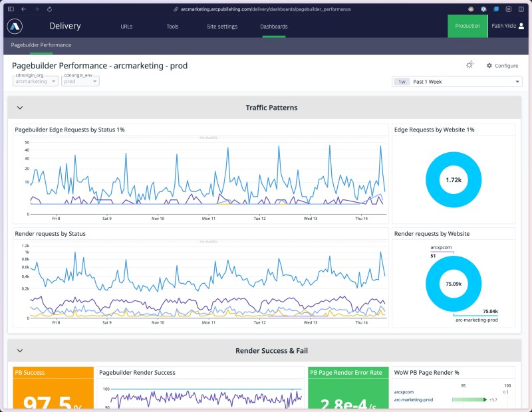Click the browser forward arrow
The width and height of the screenshot is (532, 412).
pos(37,9)
